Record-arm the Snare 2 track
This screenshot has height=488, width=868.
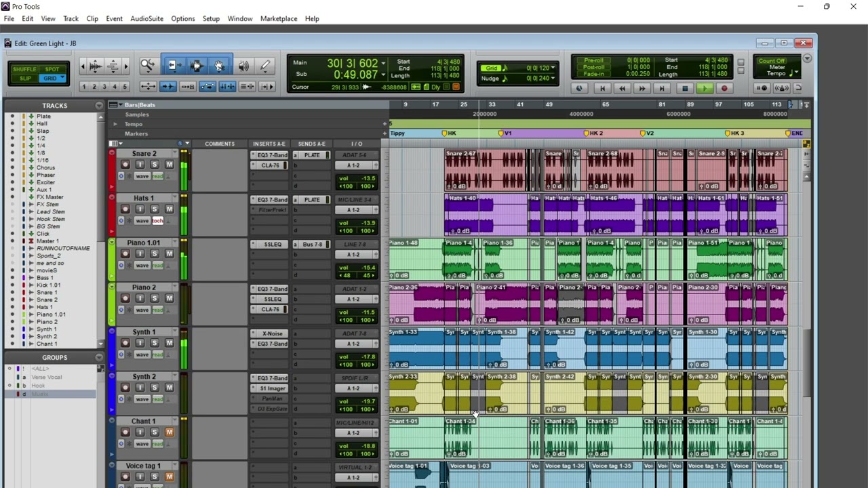[125, 165]
